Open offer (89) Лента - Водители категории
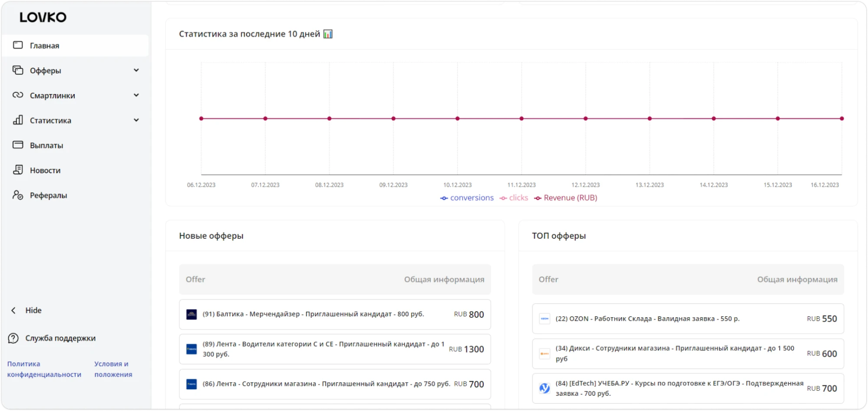The image size is (868, 411). coord(335,349)
